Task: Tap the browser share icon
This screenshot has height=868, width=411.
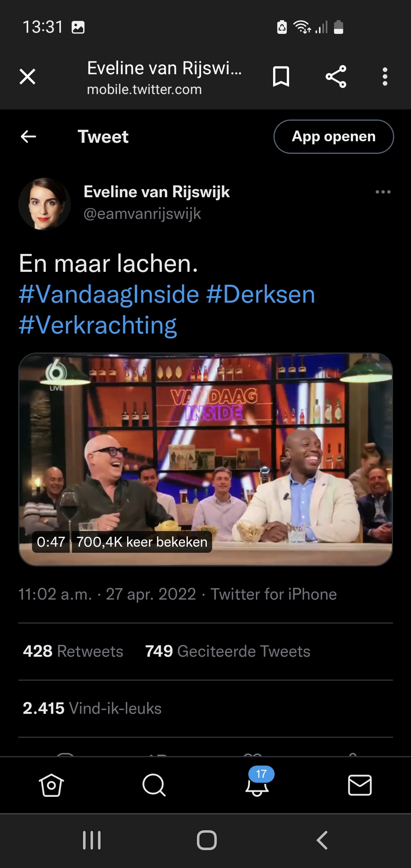Action: coord(336,77)
